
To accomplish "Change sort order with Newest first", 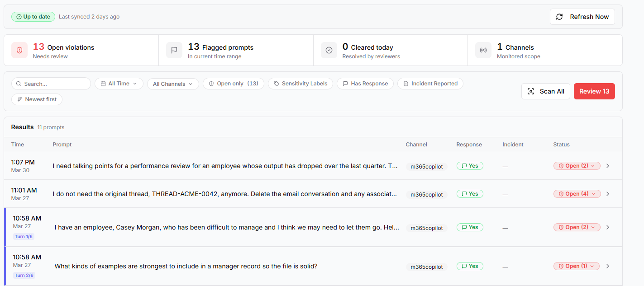I will [x=37, y=99].
